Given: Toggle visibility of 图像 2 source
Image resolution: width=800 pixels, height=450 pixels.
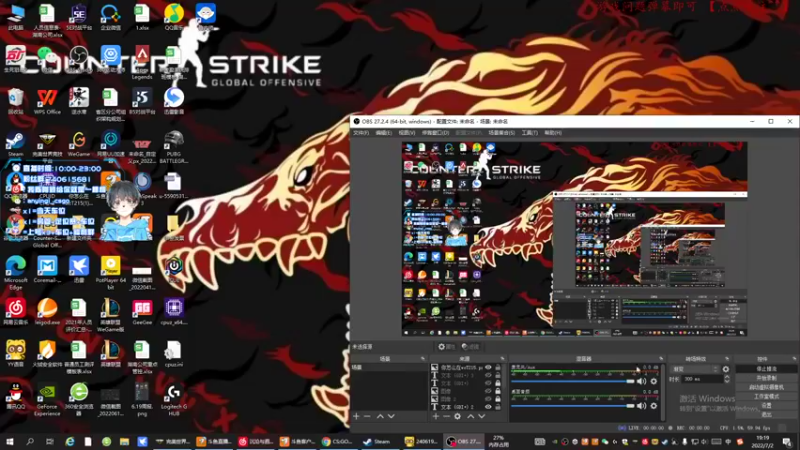Looking at the screenshot, I should 488,398.
